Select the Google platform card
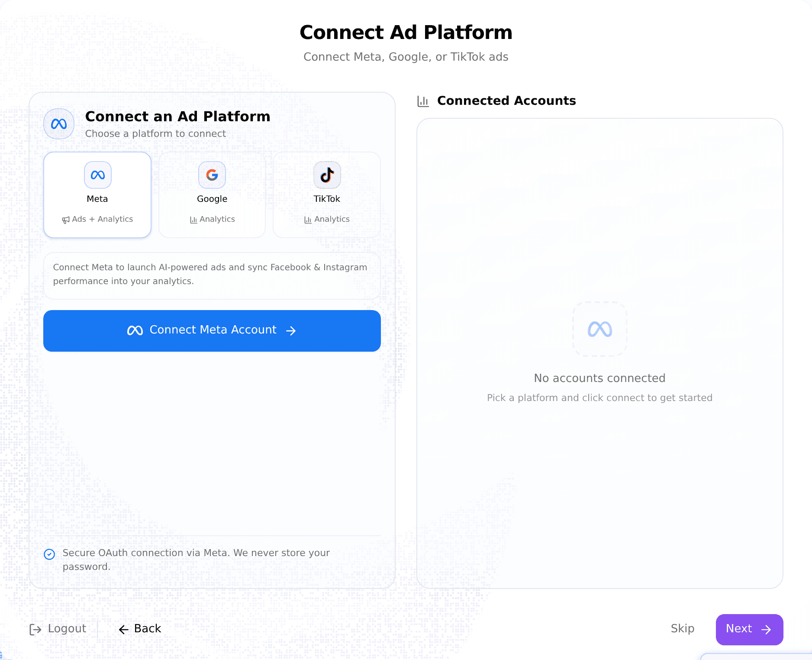Image resolution: width=812 pixels, height=660 pixels. coord(212,194)
